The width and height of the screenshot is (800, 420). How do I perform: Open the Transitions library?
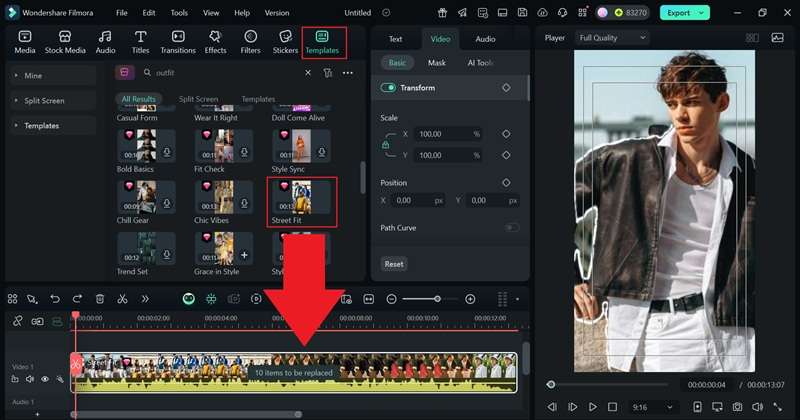click(x=178, y=42)
